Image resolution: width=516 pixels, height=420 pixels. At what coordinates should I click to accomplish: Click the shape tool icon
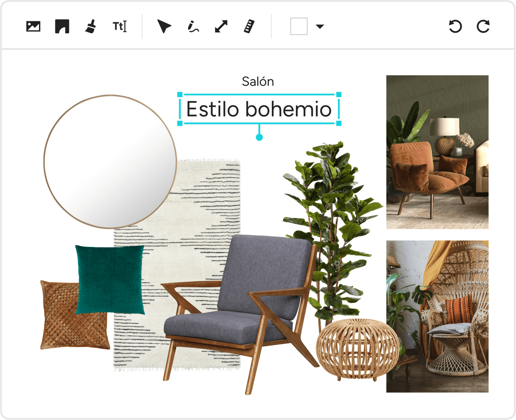click(x=62, y=27)
